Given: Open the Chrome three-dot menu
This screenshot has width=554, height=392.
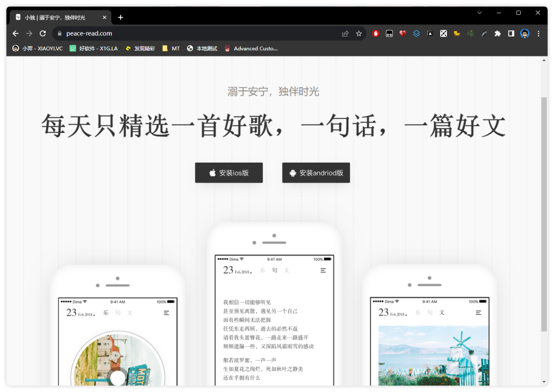Looking at the screenshot, I should pos(539,33).
